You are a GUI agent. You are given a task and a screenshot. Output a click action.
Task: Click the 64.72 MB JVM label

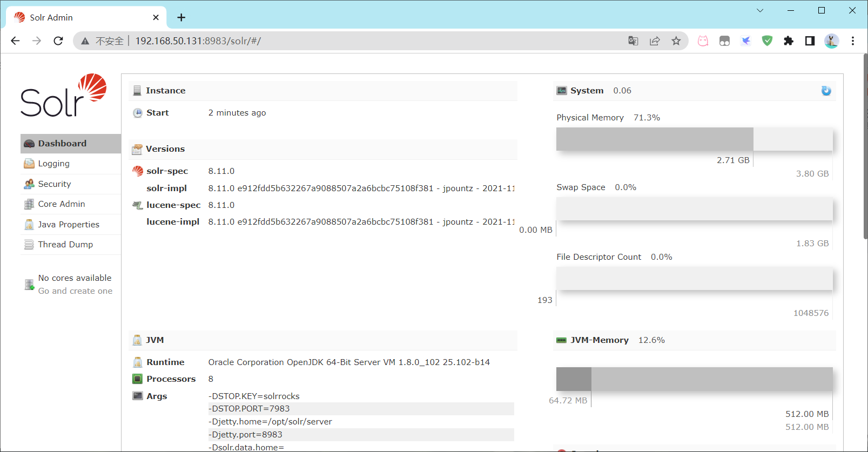click(568, 401)
